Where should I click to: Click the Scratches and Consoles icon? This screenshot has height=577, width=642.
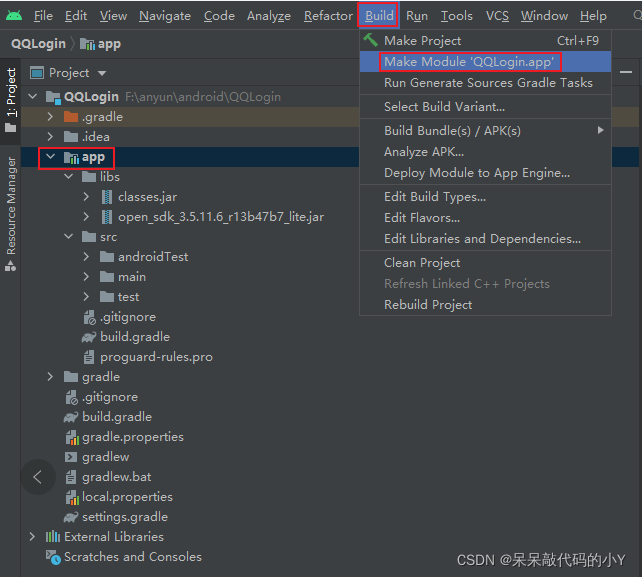coord(53,557)
